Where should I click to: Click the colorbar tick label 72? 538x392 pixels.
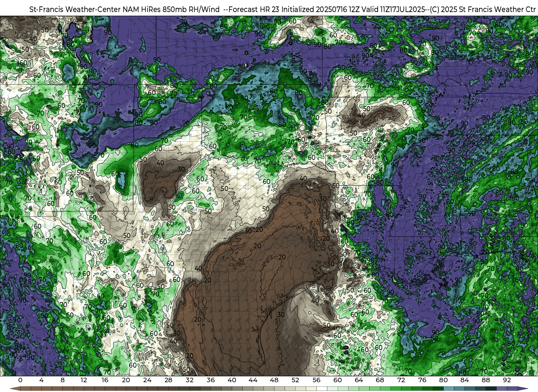(x=401, y=380)
